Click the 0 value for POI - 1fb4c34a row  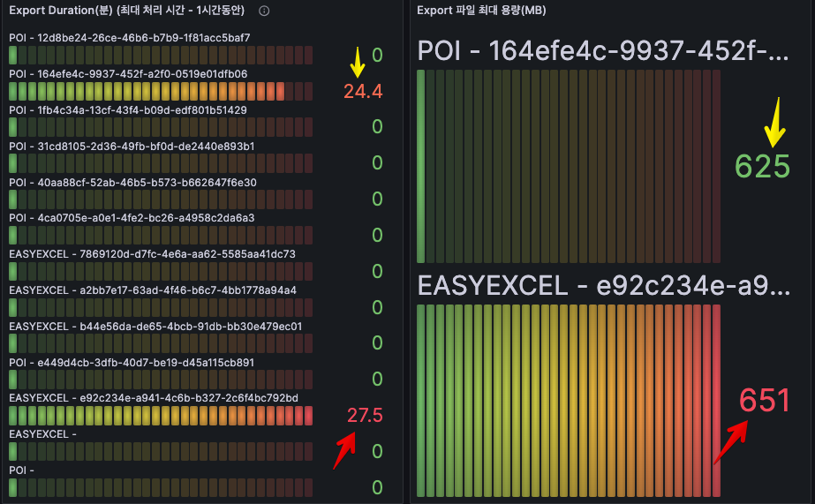(x=377, y=127)
